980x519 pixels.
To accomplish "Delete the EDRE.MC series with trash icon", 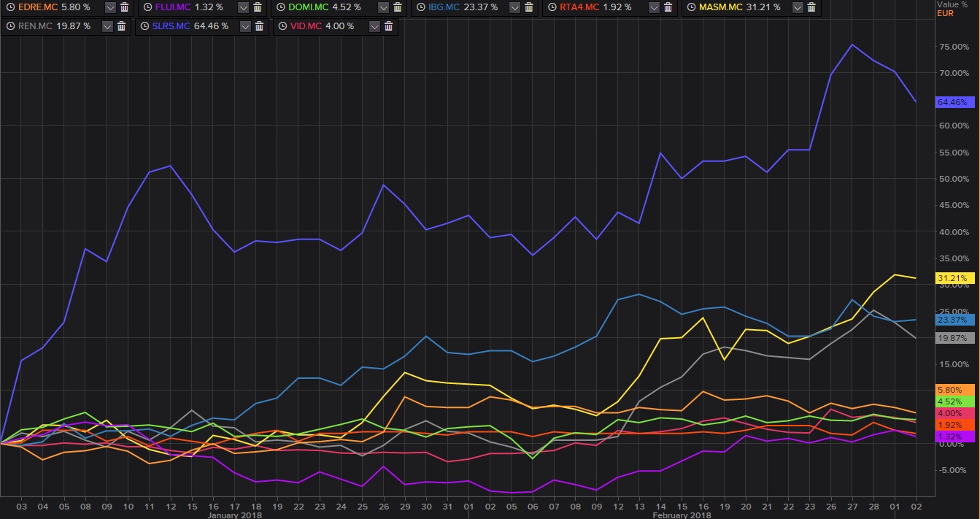I will pos(125,7).
